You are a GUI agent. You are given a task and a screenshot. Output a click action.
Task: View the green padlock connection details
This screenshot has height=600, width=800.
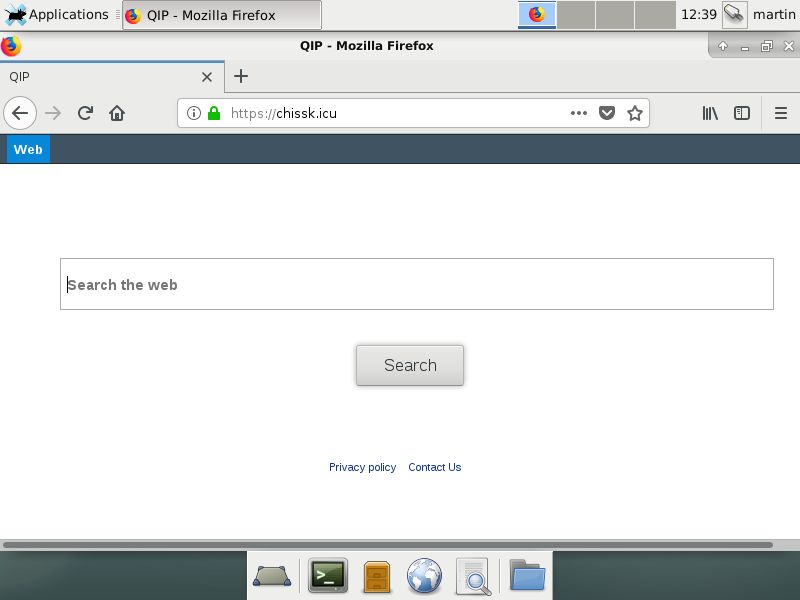point(213,113)
